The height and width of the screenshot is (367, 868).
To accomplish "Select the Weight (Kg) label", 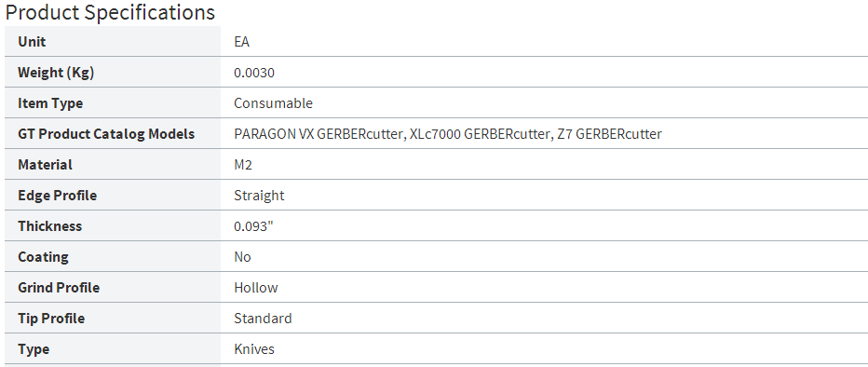I will point(55,73).
